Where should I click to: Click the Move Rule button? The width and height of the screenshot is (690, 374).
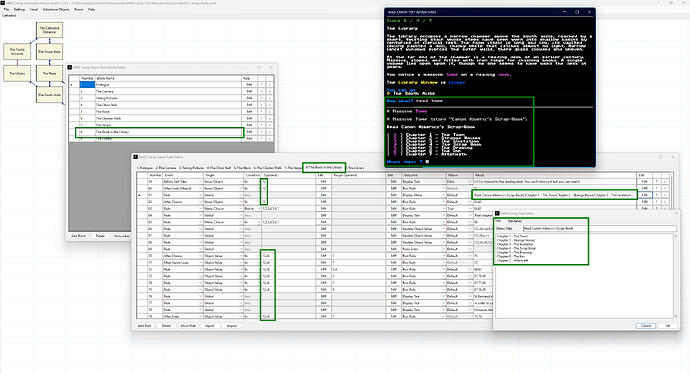[188, 326]
